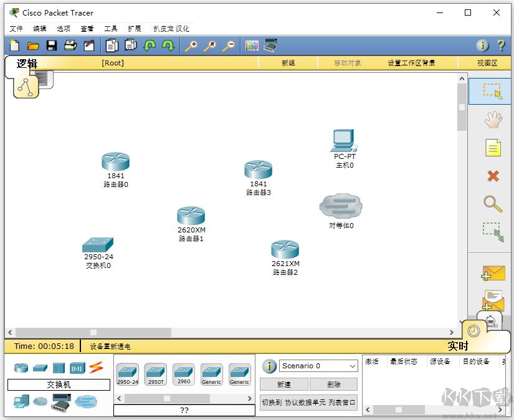514x420 pixels.
Task: Open the 扩展 menu
Action: pos(135,29)
